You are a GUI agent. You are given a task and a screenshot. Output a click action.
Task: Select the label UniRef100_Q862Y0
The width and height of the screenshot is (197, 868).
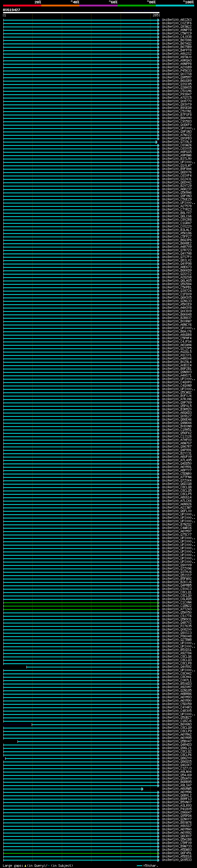click(x=177, y=758)
